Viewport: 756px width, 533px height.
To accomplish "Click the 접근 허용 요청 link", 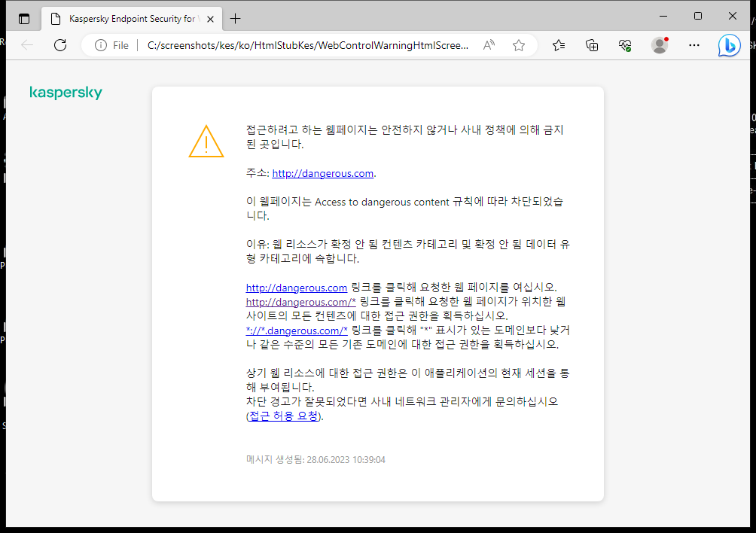I will click(x=283, y=415).
